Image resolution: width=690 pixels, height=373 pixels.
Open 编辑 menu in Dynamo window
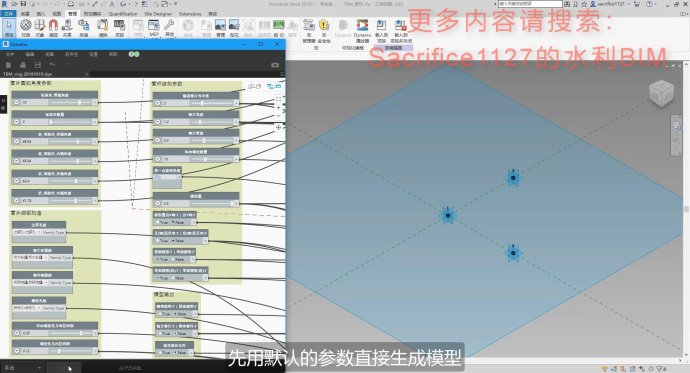point(29,54)
